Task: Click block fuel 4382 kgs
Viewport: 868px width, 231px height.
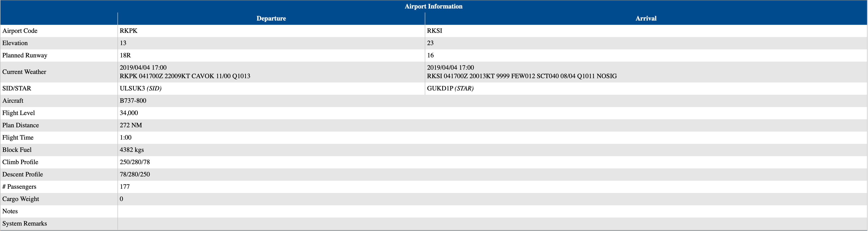Action: 131,150
